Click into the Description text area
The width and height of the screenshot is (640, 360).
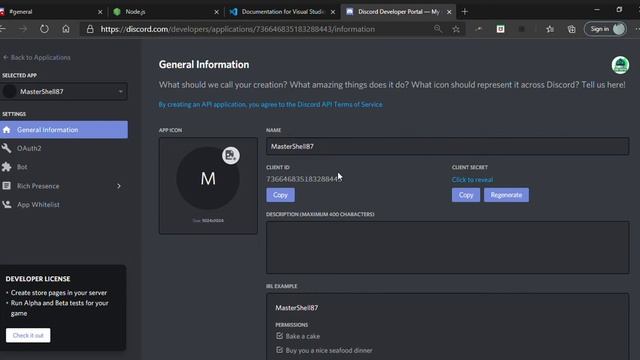(x=447, y=247)
